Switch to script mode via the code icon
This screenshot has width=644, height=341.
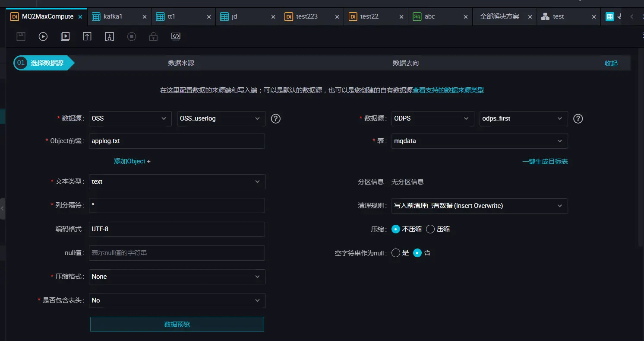coord(176,36)
